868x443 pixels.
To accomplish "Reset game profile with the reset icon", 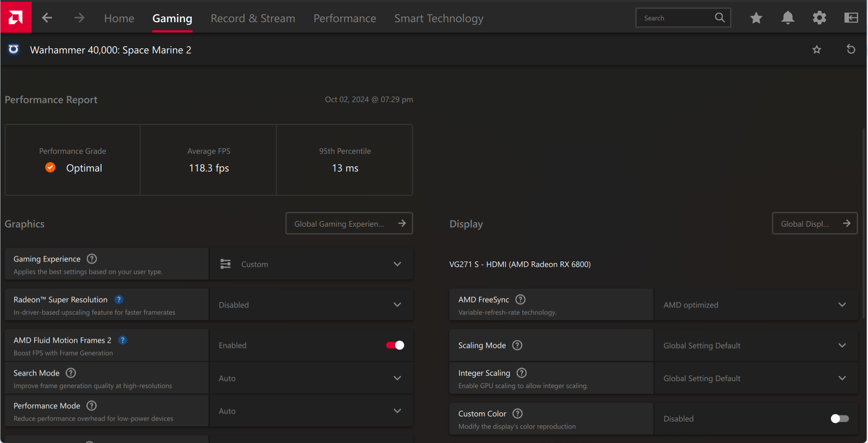I will [x=851, y=49].
